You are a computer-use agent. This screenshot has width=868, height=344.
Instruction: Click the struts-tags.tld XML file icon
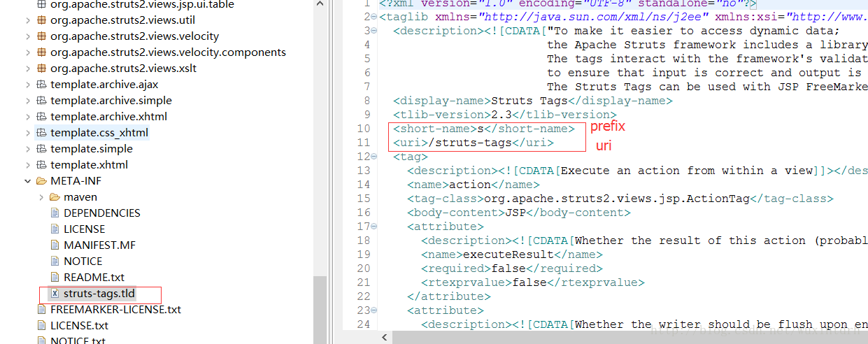55,294
